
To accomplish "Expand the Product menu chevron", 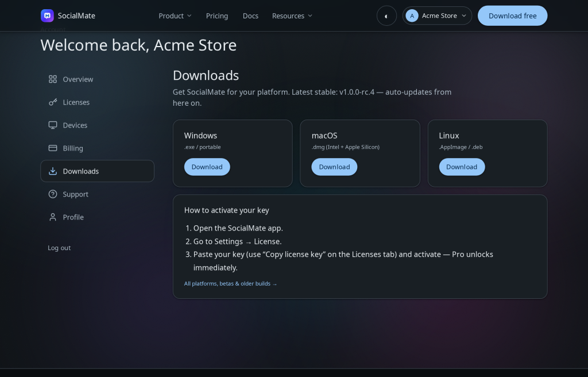I will [x=189, y=16].
